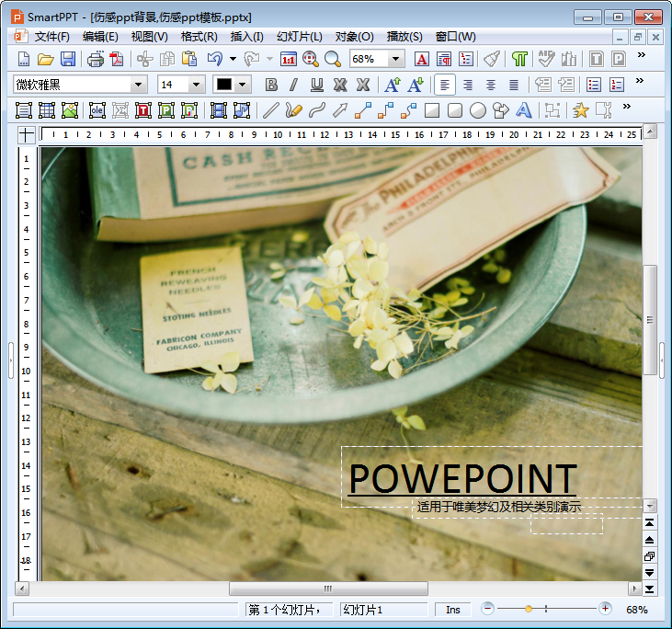The width and height of the screenshot is (672, 629).
Task: Toggle left text alignment
Action: tap(444, 85)
